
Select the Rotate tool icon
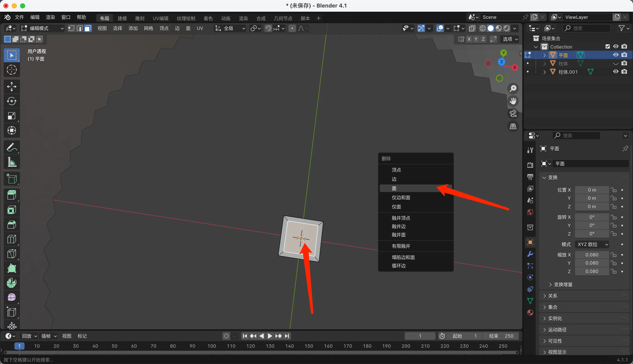12,101
